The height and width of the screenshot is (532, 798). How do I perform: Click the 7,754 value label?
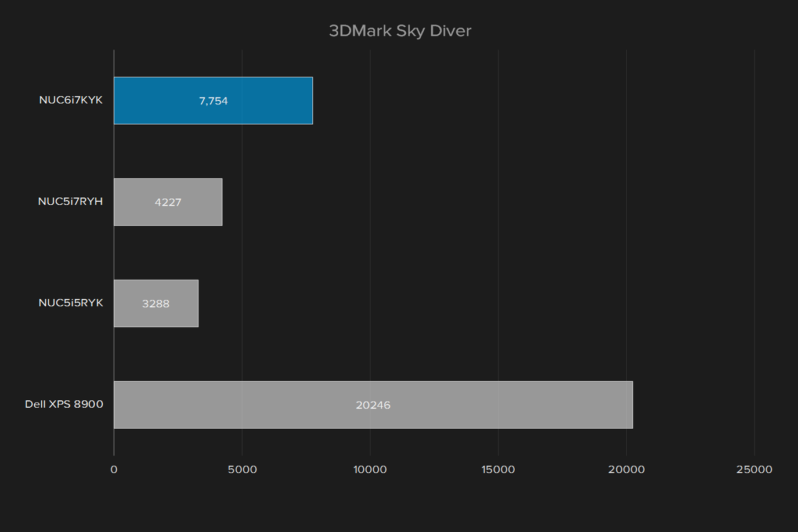(x=214, y=101)
